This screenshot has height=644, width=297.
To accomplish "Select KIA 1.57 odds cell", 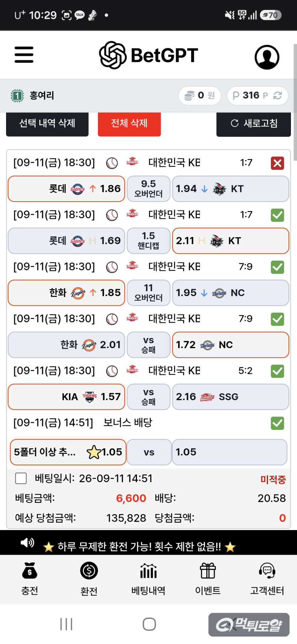I will coord(67,397).
